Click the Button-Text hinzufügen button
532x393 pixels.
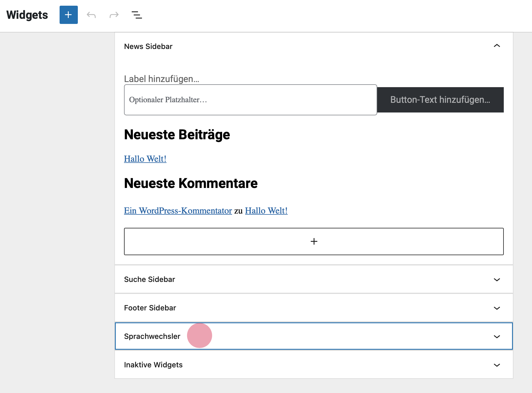point(440,100)
